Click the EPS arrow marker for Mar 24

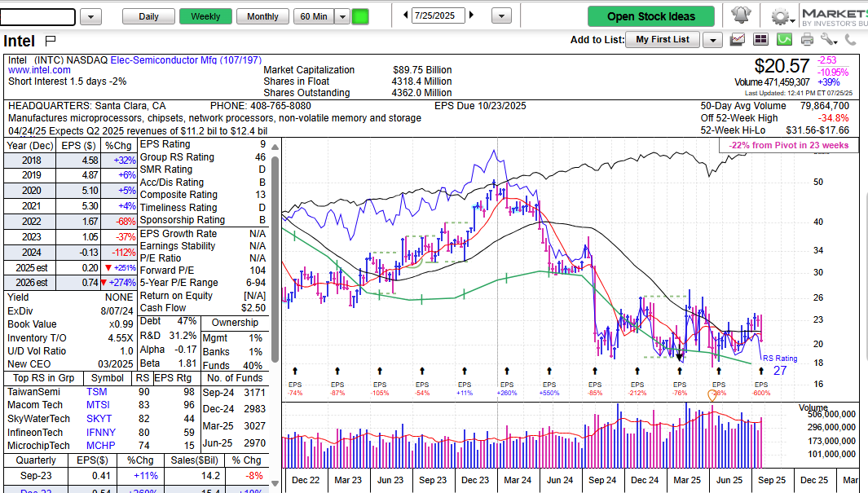[507, 371]
